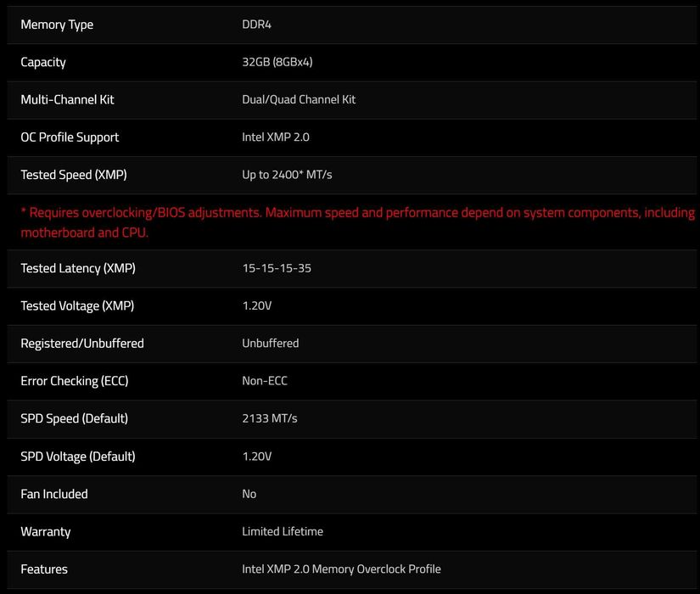
Task: Click the Tested Latency 15-15-15-35 value
Action: [277, 268]
